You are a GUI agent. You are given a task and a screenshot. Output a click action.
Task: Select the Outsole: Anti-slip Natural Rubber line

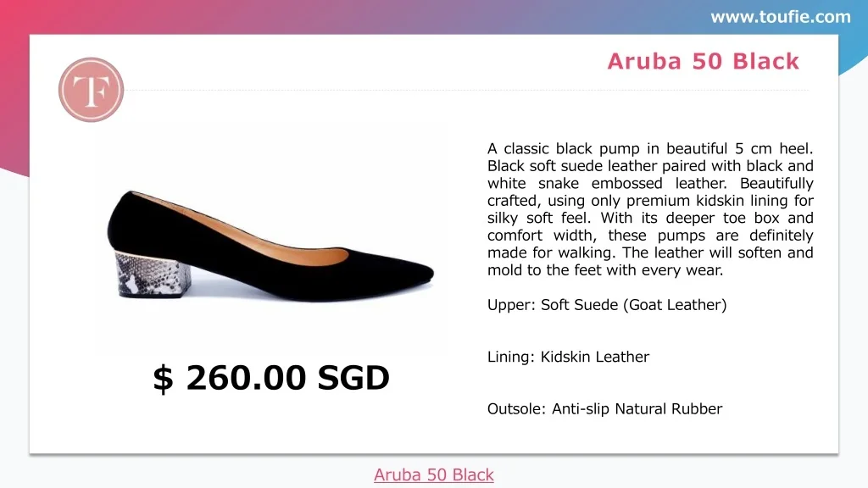click(604, 409)
